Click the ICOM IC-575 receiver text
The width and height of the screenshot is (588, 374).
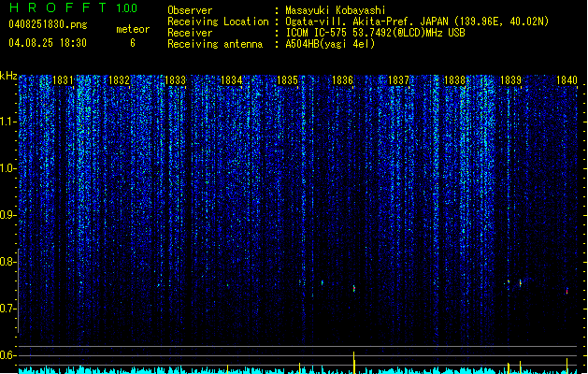[x=375, y=33]
